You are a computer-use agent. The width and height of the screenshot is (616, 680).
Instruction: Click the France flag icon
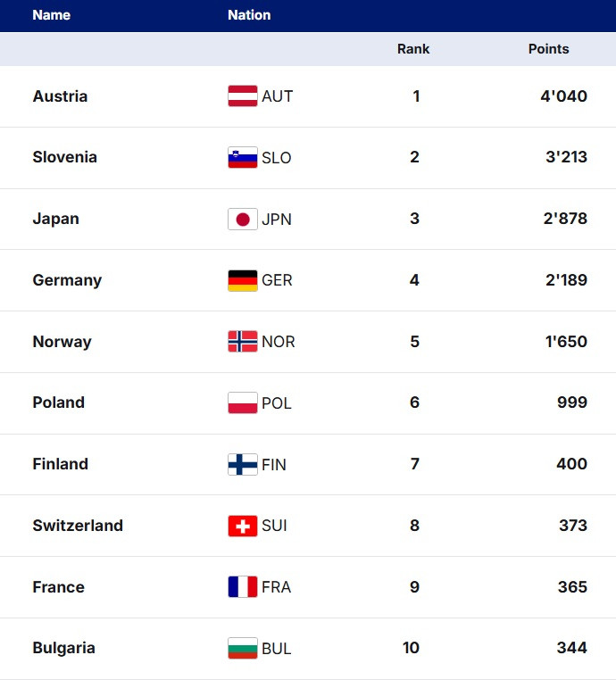(243, 587)
